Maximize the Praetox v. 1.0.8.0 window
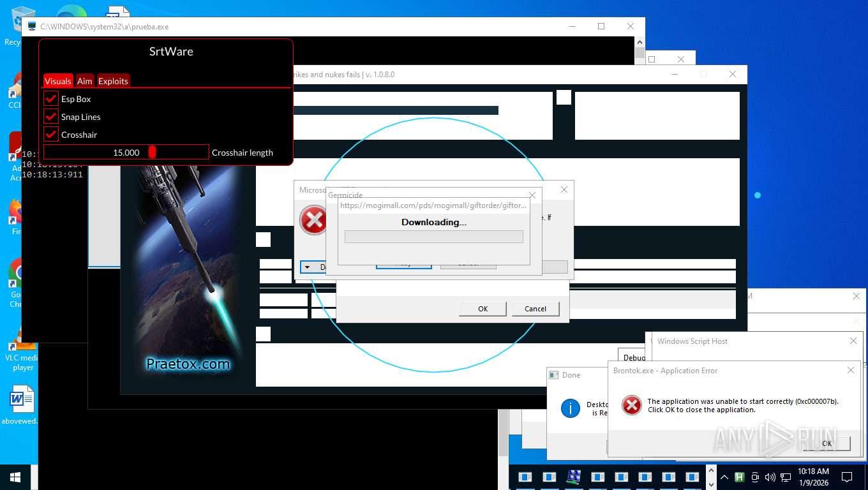This screenshot has width=868, height=490. 703,74
